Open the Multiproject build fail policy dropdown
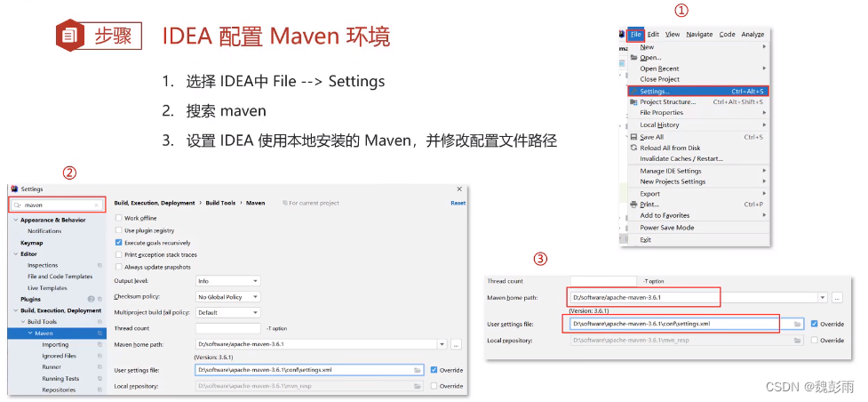868x402 pixels. (x=227, y=313)
